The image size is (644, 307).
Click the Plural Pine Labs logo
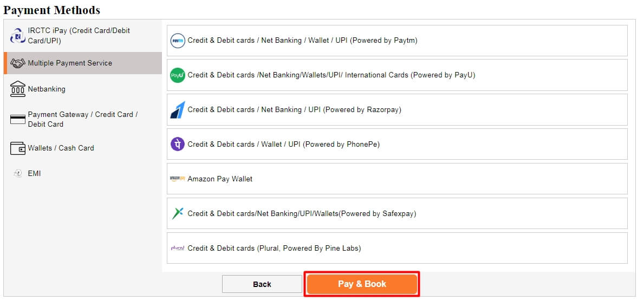click(x=178, y=249)
